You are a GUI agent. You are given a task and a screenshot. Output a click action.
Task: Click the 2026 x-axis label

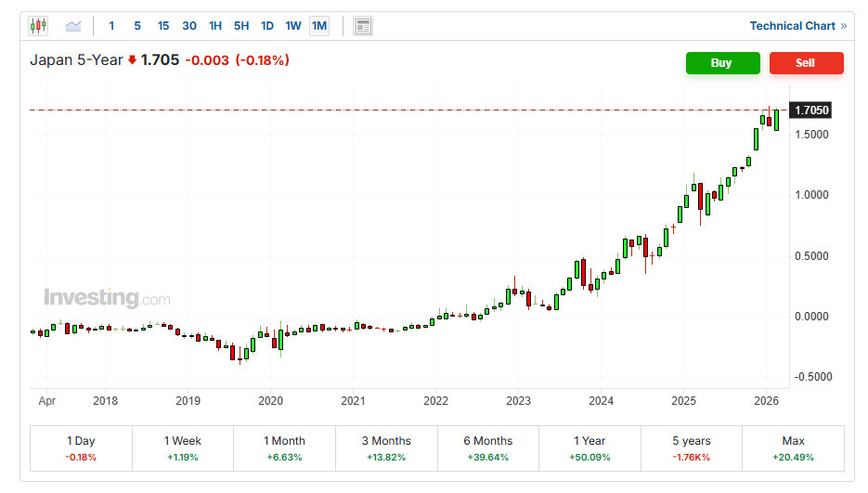pos(766,400)
